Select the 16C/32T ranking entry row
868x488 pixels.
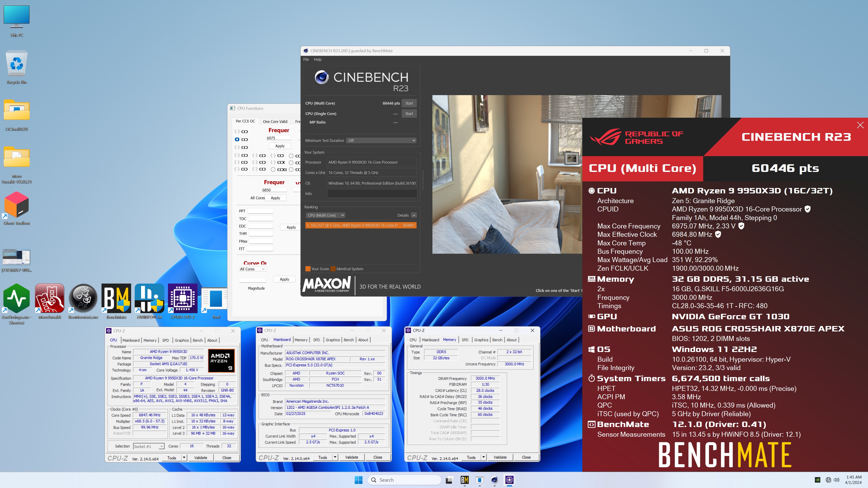click(x=361, y=225)
